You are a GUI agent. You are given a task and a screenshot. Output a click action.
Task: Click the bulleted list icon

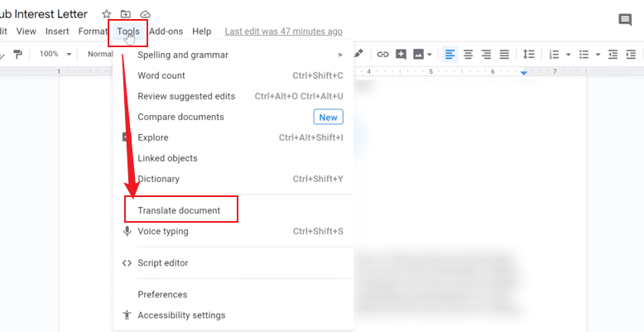point(584,55)
